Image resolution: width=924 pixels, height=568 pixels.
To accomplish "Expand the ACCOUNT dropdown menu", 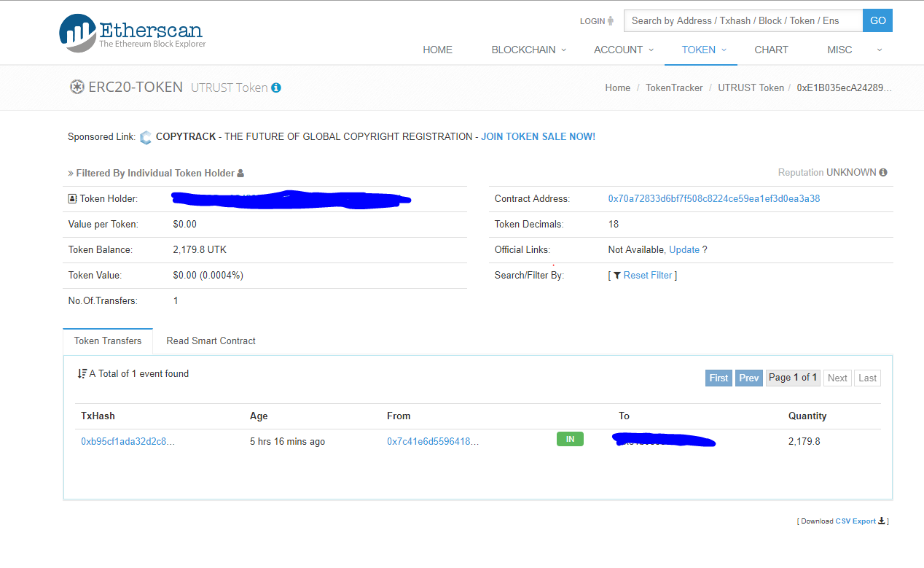I will (623, 50).
